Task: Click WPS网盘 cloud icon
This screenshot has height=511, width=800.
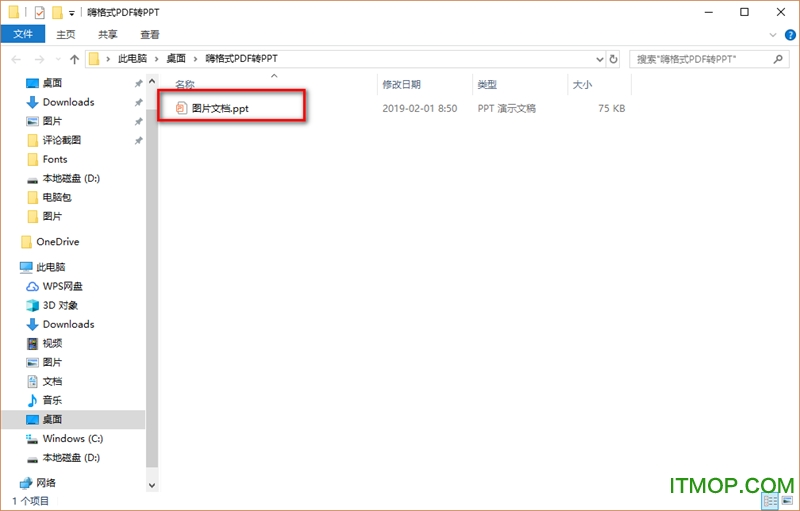Action: click(x=32, y=287)
